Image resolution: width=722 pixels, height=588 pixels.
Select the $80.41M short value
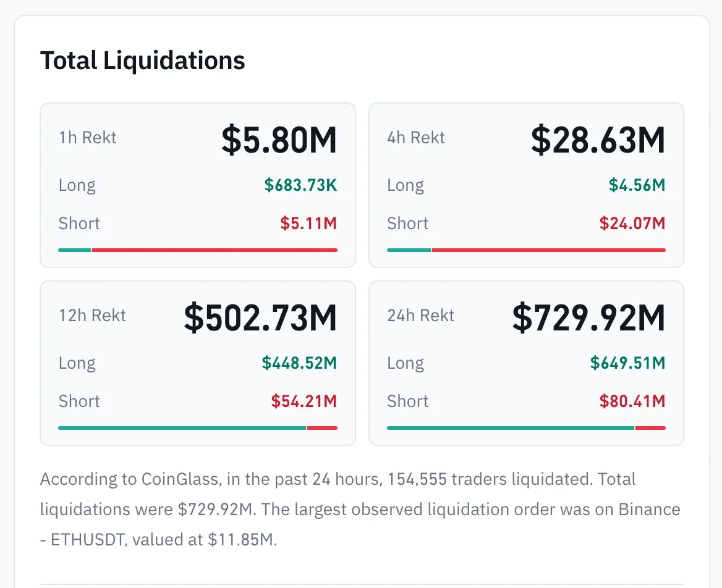coord(632,401)
